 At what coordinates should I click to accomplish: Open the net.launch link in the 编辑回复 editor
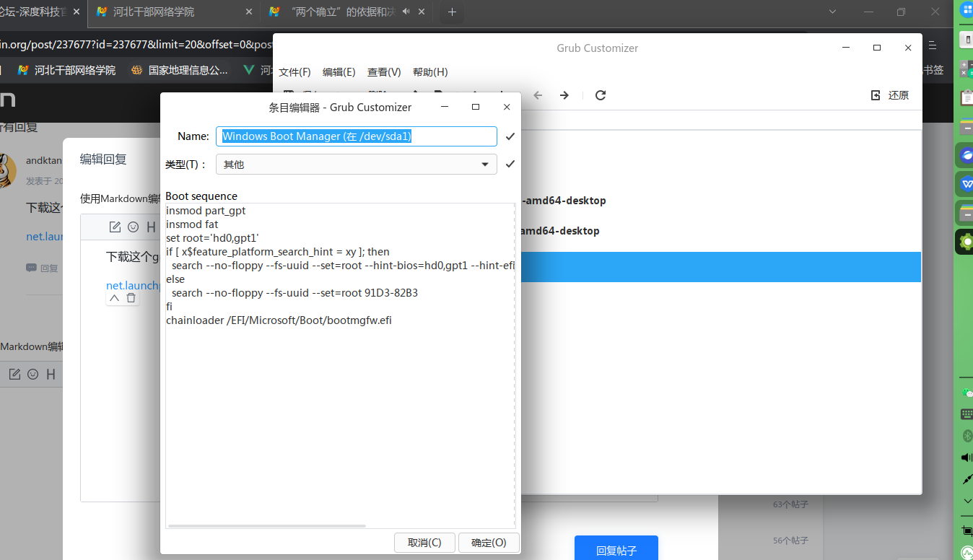tap(133, 285)
